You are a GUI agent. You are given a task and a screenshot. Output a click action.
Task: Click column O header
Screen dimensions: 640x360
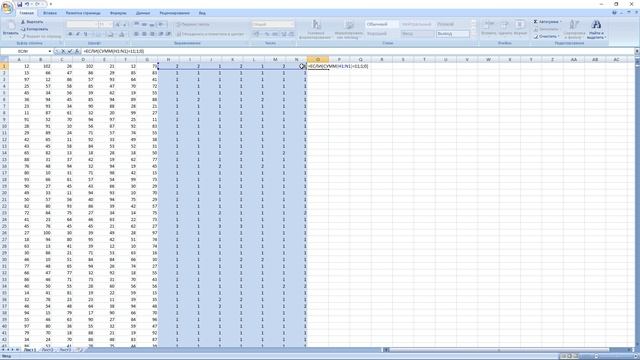pos(318,60)
